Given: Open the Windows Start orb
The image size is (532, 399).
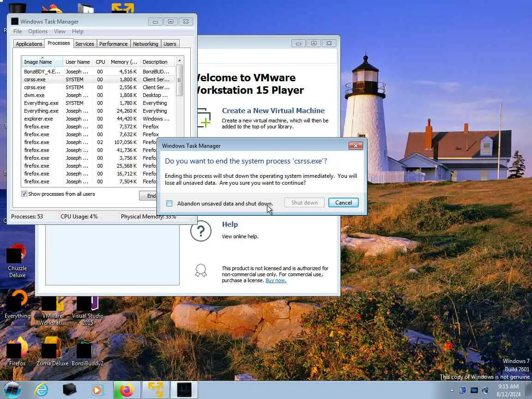Looking at the screenshot, I should [x=12, y=390].
